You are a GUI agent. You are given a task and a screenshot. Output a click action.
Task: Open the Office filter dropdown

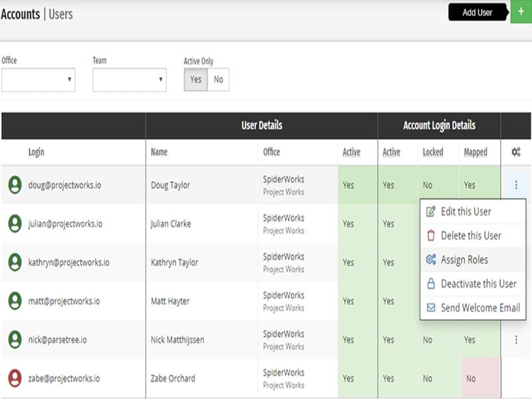pyautogui.click(x=38, y=80)
